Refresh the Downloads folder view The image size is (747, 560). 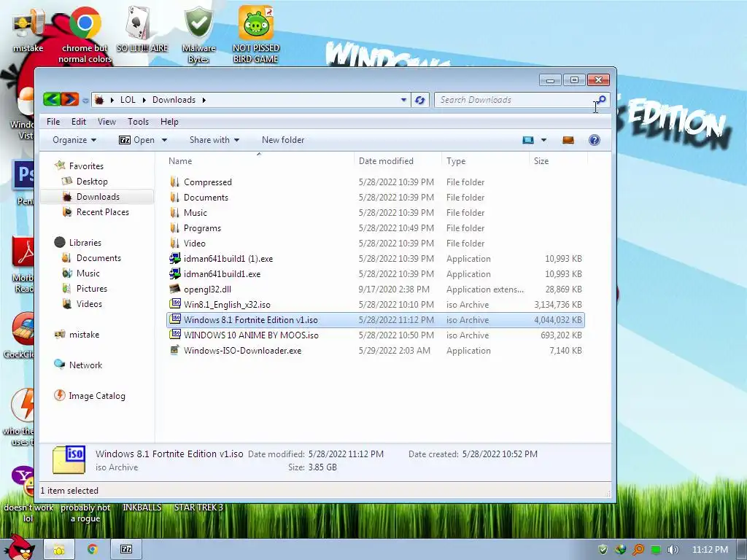tap(419, 100)
